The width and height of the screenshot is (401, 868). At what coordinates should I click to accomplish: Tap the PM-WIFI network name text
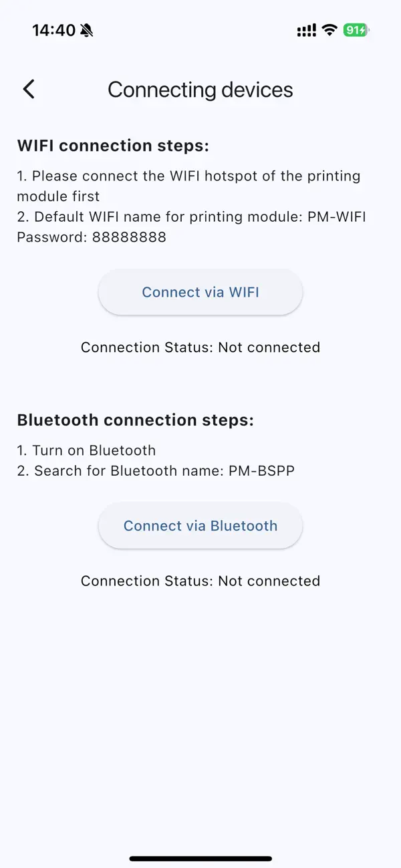click(x=338, y=216)
